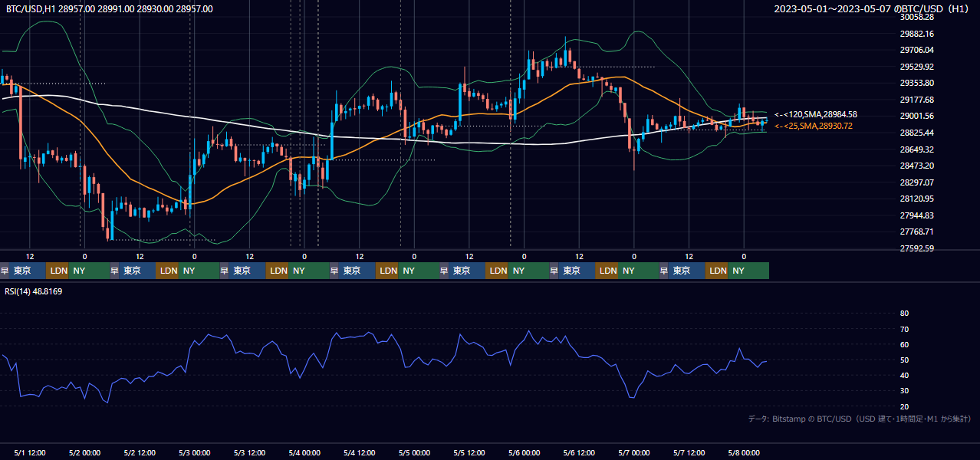The width and height of the screenshot is (980, 460).
Task: Click the 5/8 00:00 date label
Action: pos(744,453)
